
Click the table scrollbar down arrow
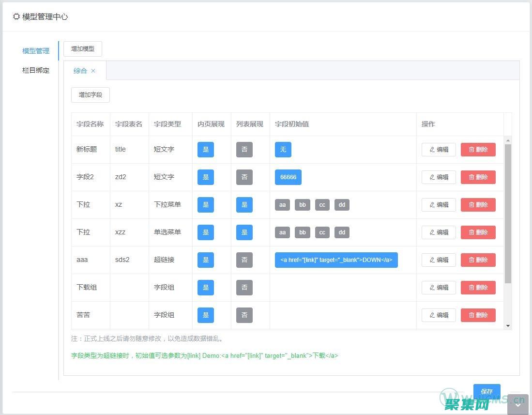[508, 326]
